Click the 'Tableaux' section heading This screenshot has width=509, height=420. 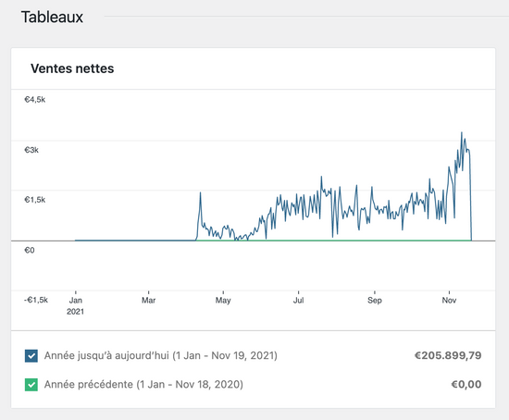coord(52,17)
